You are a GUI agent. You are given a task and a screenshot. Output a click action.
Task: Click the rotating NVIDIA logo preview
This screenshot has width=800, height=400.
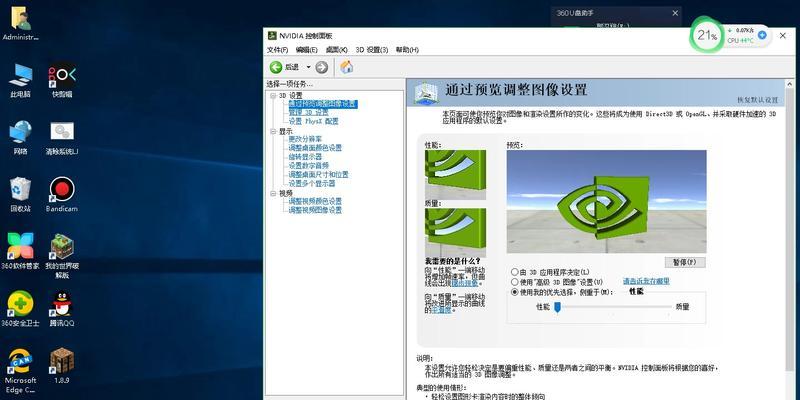(x=606, y=202)
